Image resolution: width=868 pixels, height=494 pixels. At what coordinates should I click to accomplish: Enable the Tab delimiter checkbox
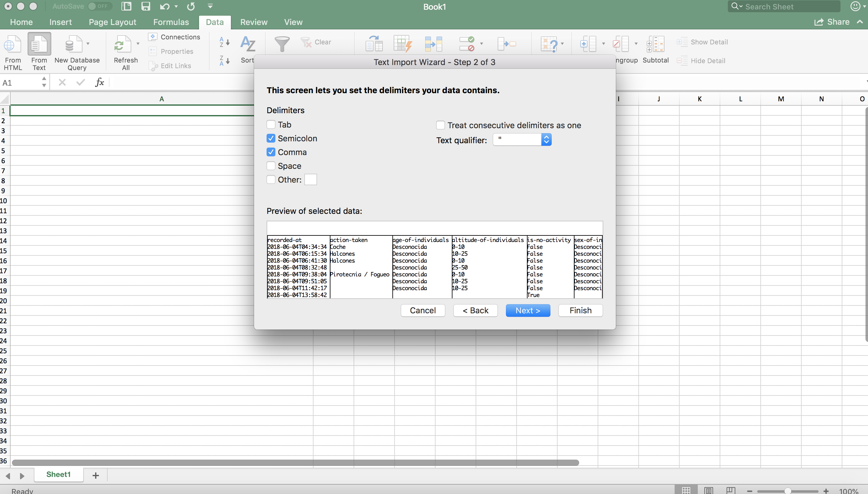tap(271, 125)
